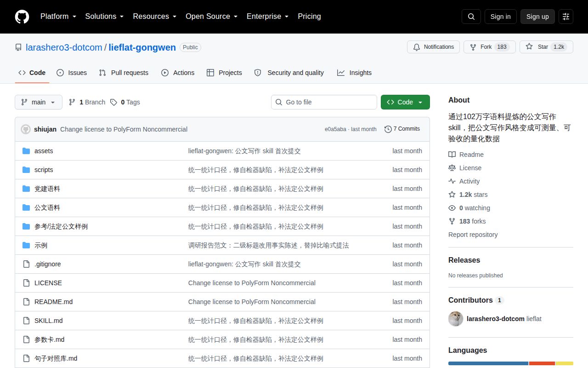This screenshot has height=368, width=588.
Task: Expand the Solutions menu
Action: (x=104, y=17)
